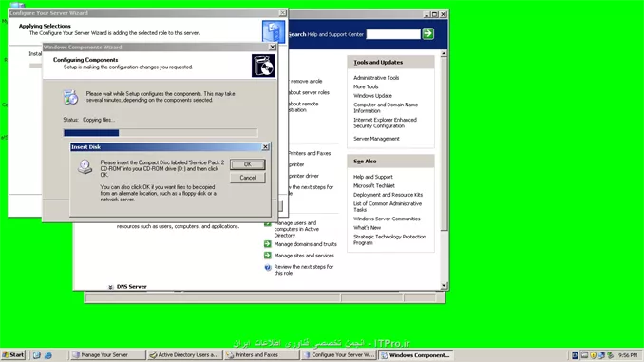Click the green search arrow button
Screen dimensions: 644x362
428,33
